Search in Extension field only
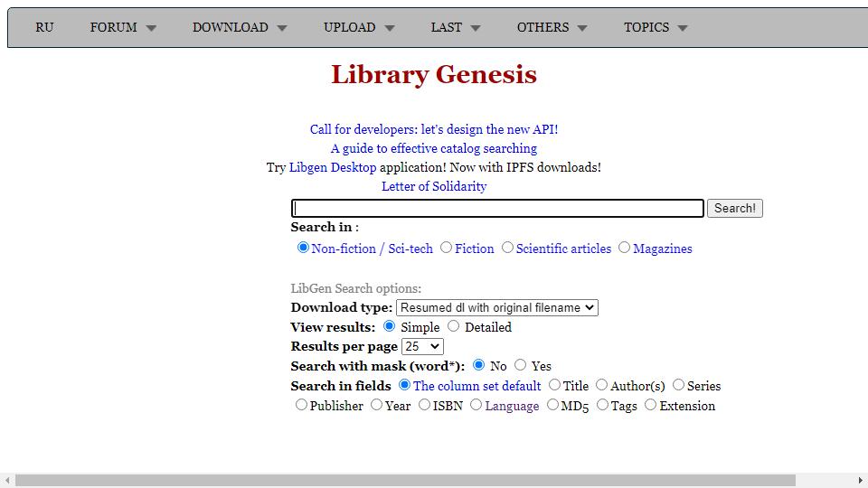868x488 pixels. click(x=650, y=405)
